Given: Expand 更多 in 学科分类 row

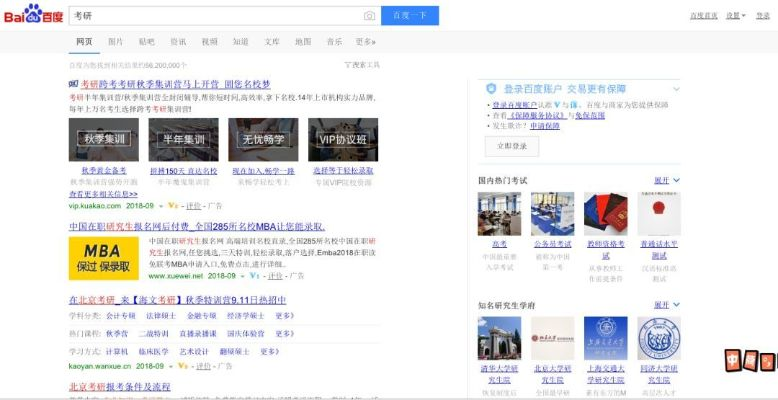Looking at the screenshot, I should click(x=285, y=316).
